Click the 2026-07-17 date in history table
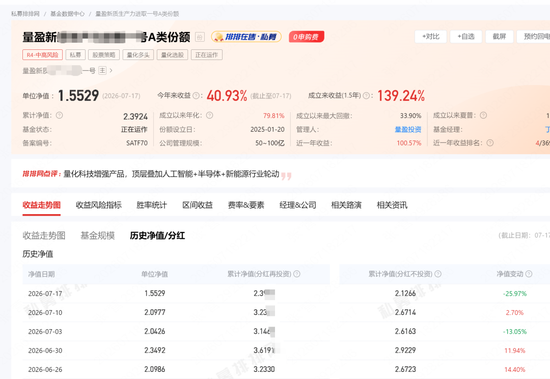This screenshot has width=550, height=379. point(45,294)
